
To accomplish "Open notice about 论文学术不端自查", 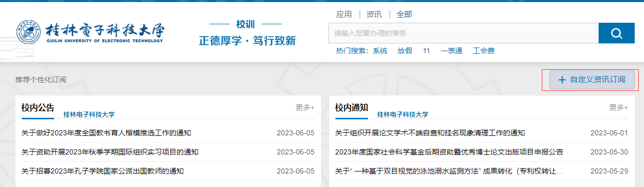I will (430, 133).
